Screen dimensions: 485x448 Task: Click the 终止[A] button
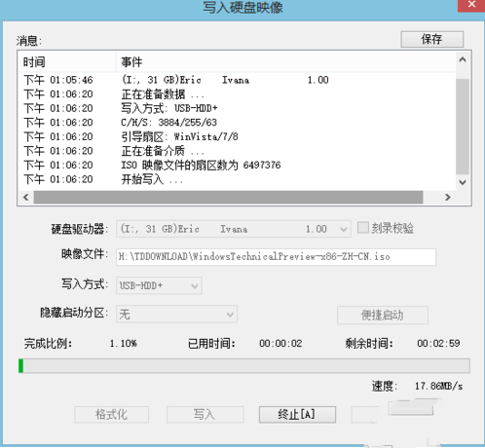coord(297,414)
